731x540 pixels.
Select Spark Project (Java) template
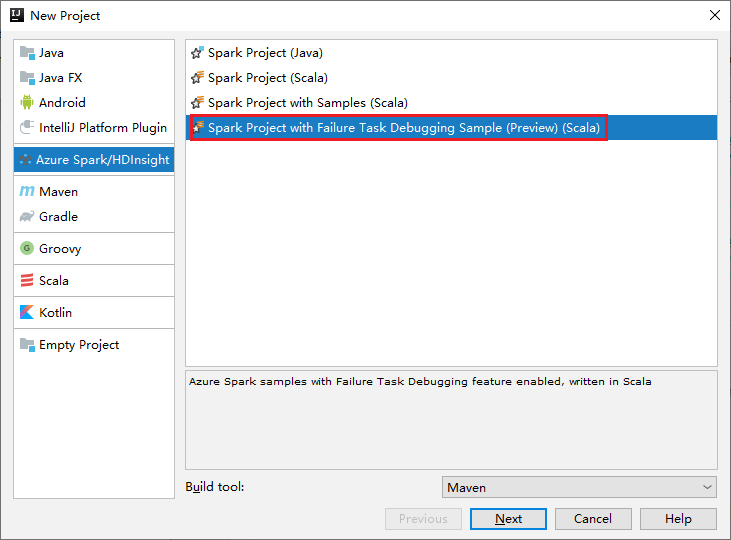pos(451,53)
